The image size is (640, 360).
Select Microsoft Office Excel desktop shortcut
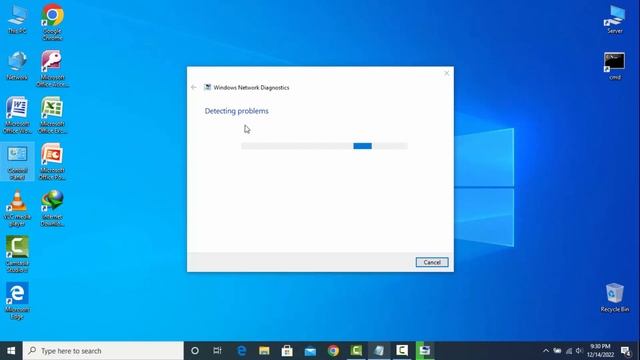pyautogui.click(x=52, y=115)
